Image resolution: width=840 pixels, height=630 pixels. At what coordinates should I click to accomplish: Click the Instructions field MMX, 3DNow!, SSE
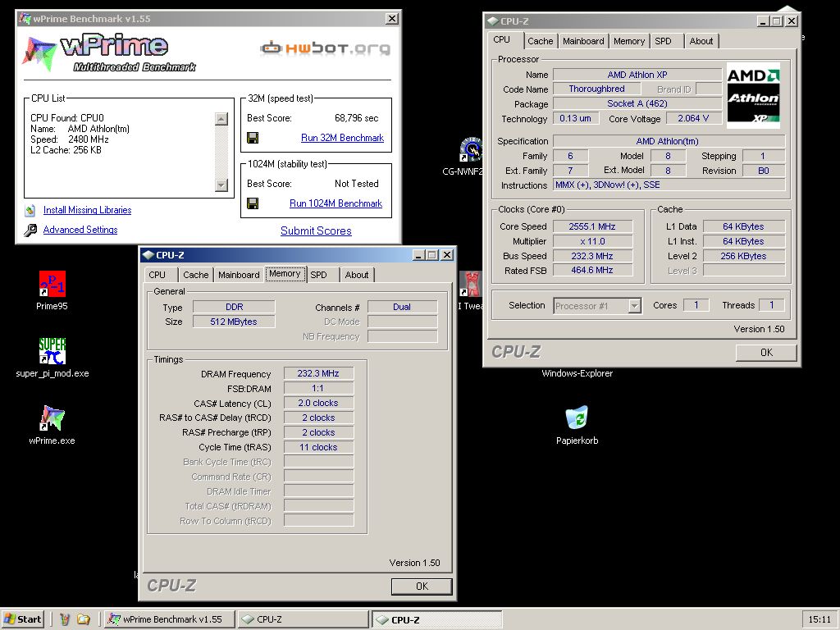click(669, 185)
